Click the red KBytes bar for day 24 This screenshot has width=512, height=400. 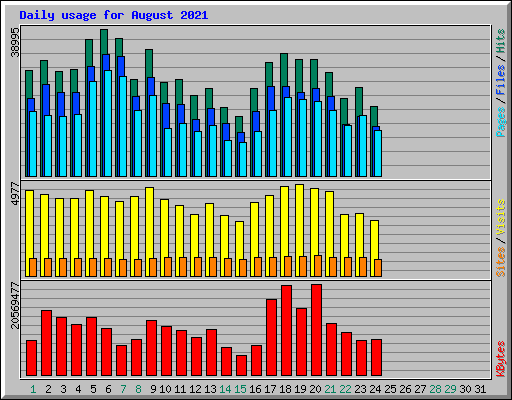click(376, 357)
